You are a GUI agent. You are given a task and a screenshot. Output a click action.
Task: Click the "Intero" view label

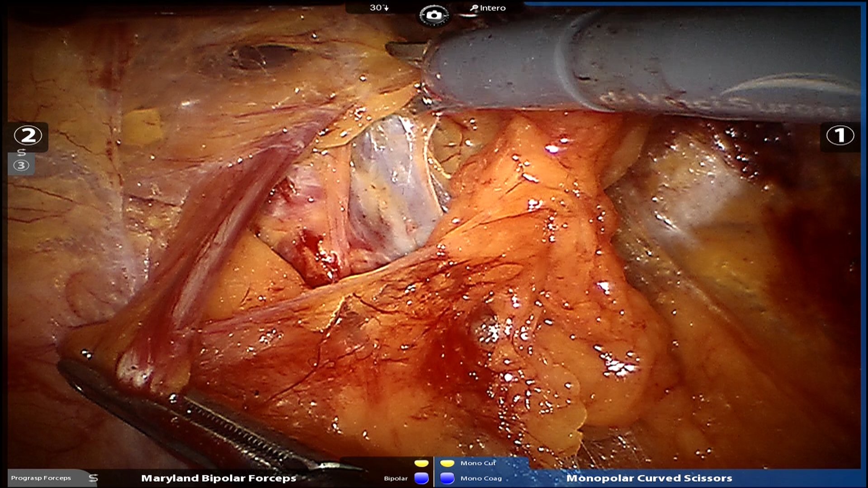(x=492, y=8)
